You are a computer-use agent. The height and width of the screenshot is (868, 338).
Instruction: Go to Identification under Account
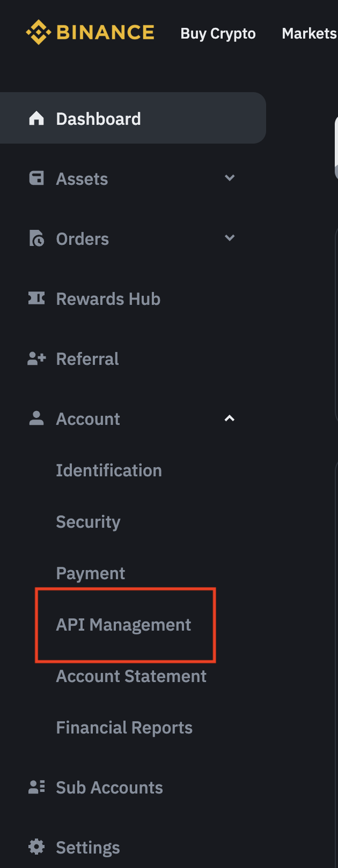pos(109,470)
